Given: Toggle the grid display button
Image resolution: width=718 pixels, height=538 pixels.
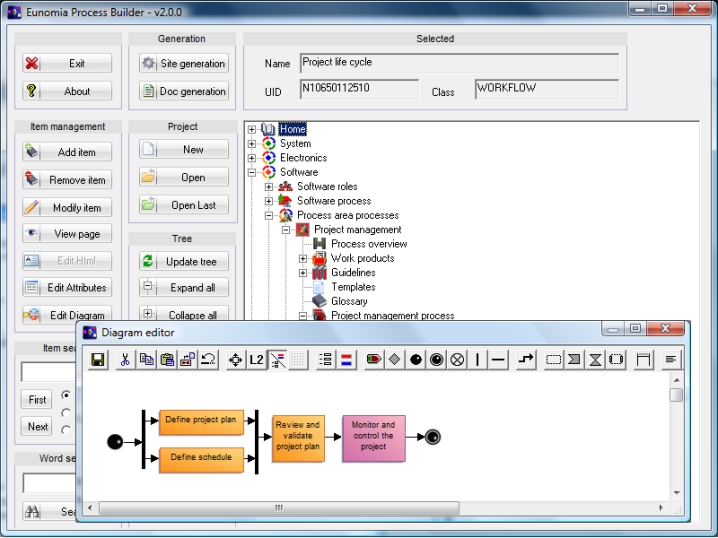Looking at the screenshot, I should click(x=299, y=360).
